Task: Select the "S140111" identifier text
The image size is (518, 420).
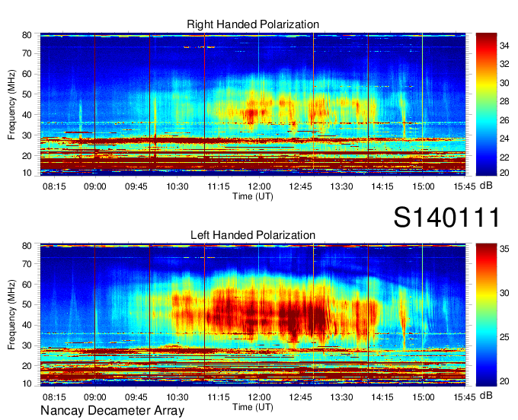Action: (446, 217)
